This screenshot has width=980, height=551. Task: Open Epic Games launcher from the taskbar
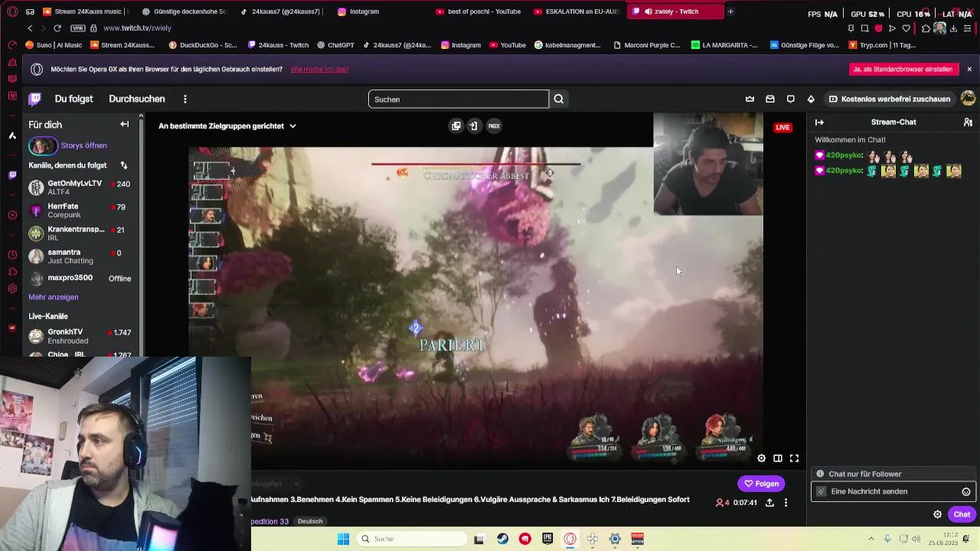(x=547, y=539)
